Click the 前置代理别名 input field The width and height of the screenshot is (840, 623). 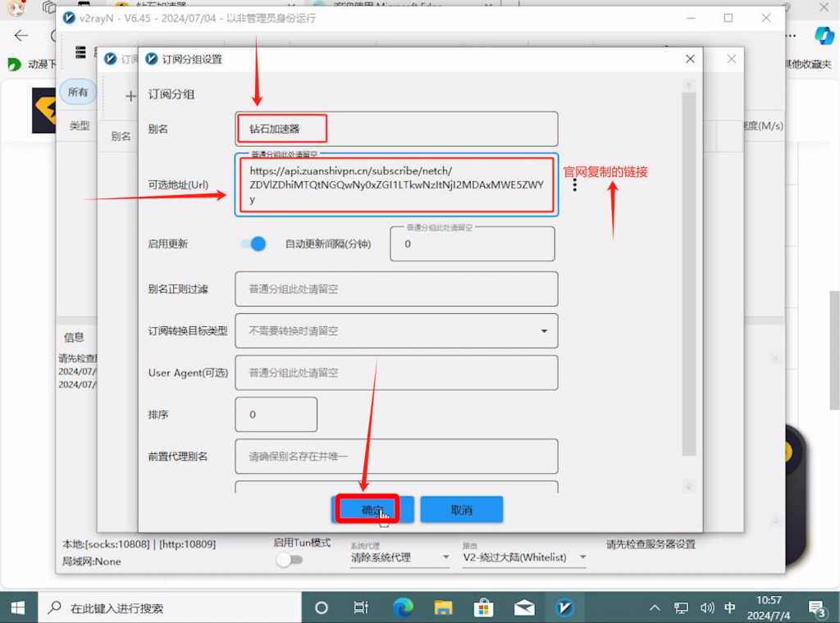pos(396,456)
